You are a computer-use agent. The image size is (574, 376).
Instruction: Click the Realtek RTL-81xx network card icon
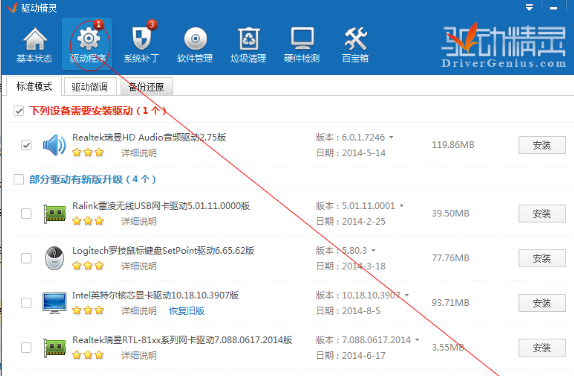(55, 347)
